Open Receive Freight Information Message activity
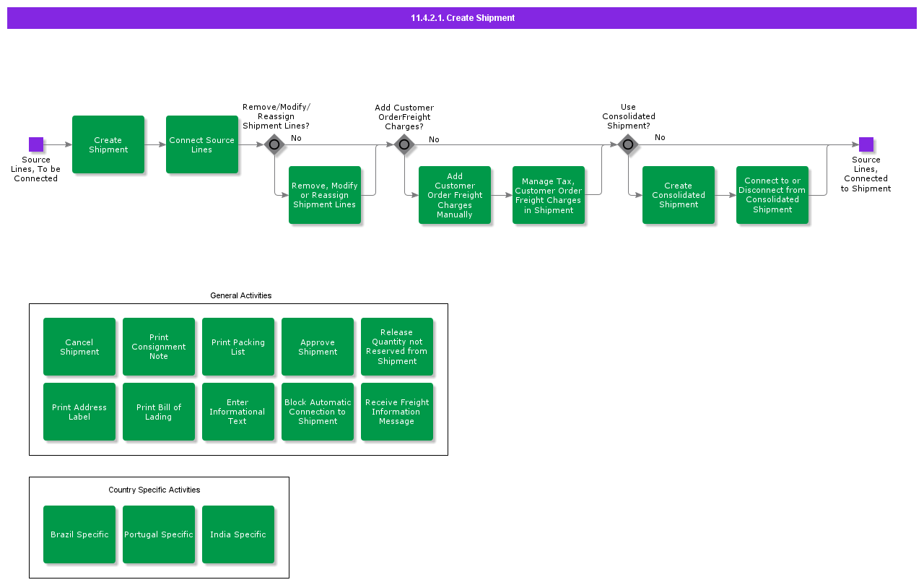The image size is (924, 585). point(397,412)
